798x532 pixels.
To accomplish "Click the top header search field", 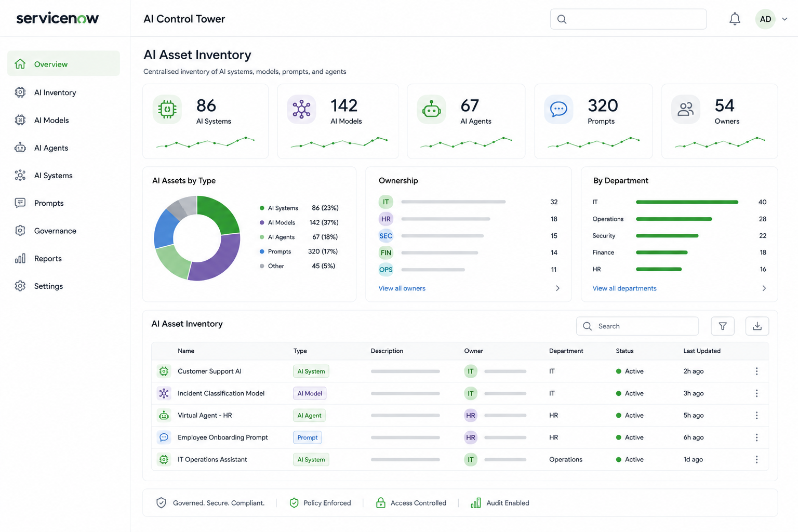I will point(628,19).
